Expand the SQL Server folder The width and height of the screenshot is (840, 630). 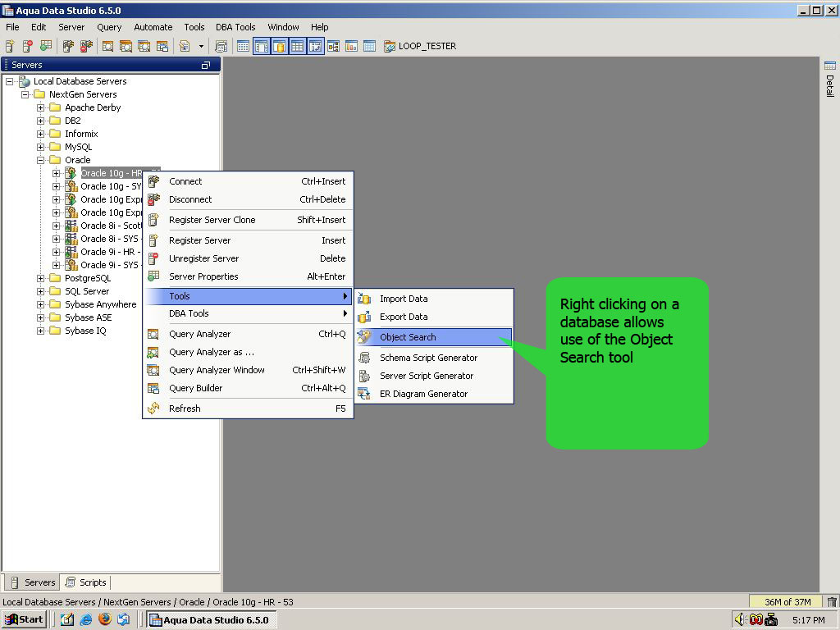click(40, 291)
